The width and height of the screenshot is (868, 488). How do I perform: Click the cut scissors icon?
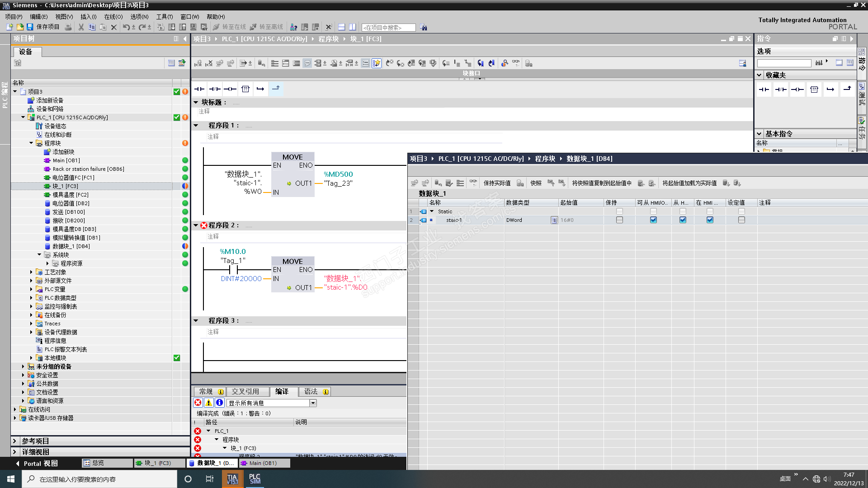[x=81, y=27]
